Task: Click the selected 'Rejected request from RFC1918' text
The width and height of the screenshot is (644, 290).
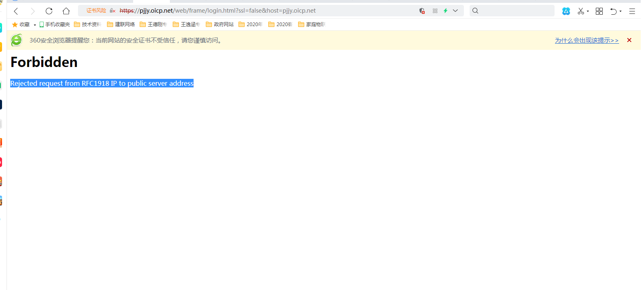Action: coord(102,83)
